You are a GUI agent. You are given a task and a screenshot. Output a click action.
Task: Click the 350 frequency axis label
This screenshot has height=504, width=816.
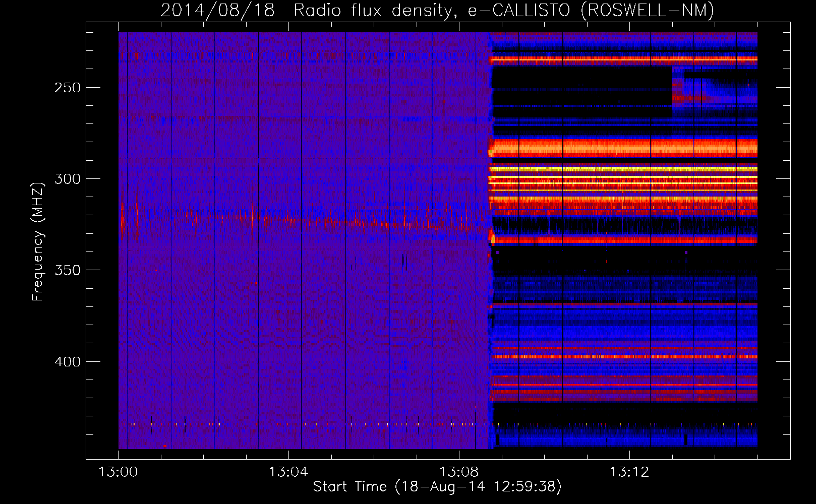[68, 270]
